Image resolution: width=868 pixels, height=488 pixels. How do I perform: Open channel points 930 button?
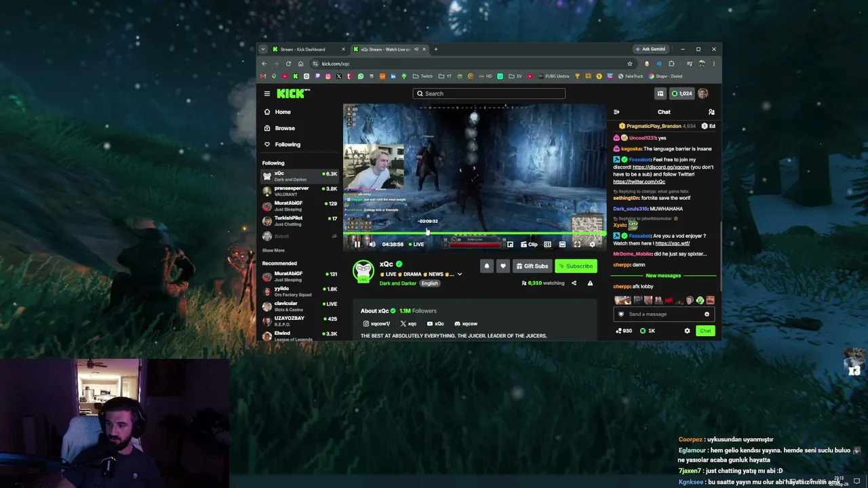tap(623, 331)
